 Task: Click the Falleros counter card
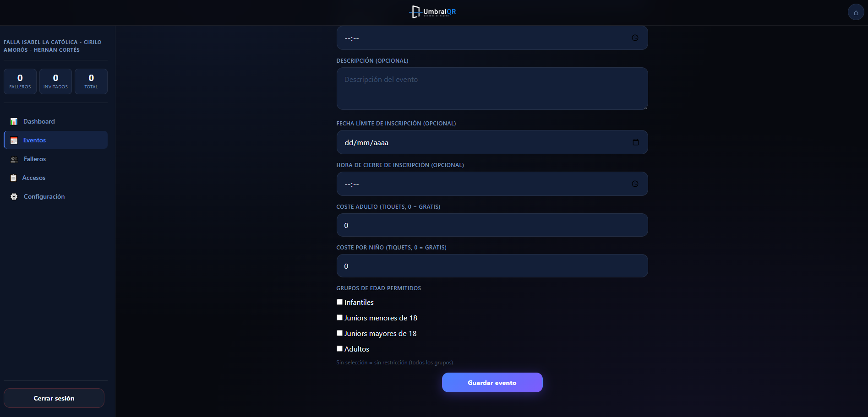[20, 81]
